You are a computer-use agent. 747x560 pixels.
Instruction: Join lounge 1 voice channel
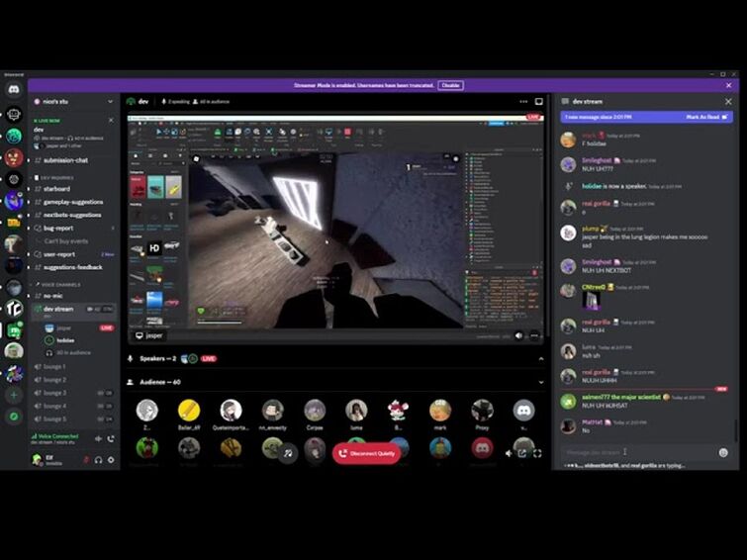pyautogui.click(x=73, y=366)
